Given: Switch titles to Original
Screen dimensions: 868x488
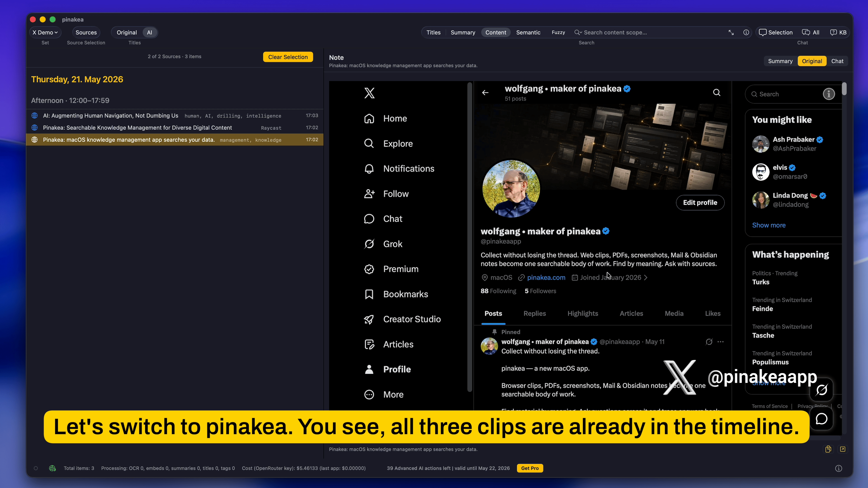Looking at the screenshot, I should pos(127,32).
